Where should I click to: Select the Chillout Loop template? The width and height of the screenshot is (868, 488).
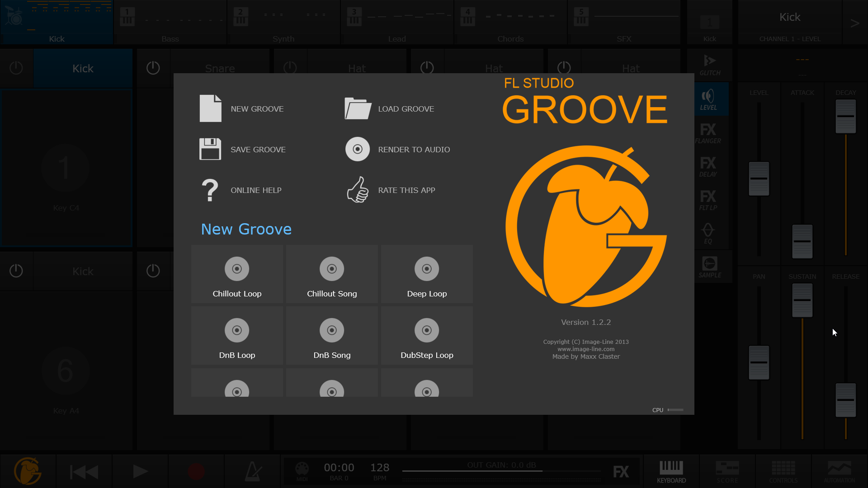237,274
